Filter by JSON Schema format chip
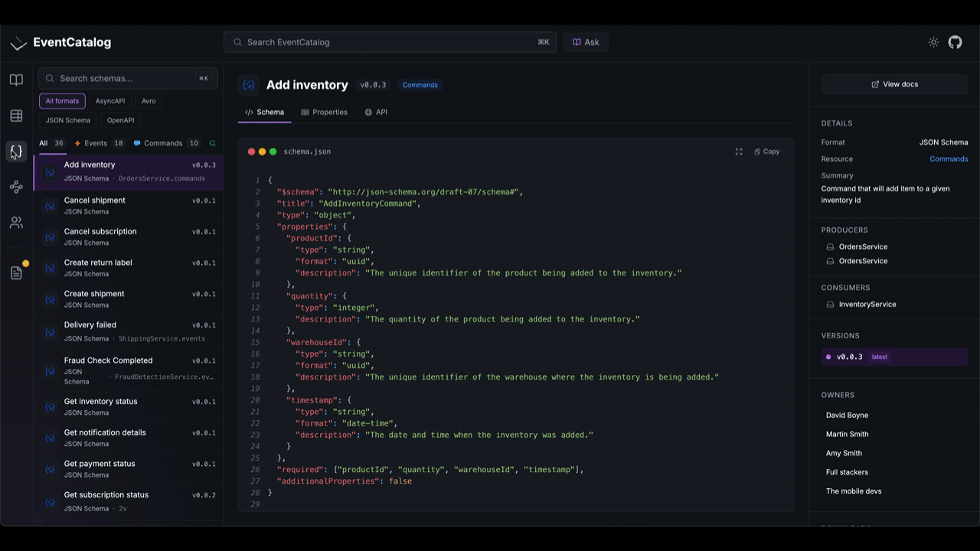980x551 pixels. tap(67, 120)
